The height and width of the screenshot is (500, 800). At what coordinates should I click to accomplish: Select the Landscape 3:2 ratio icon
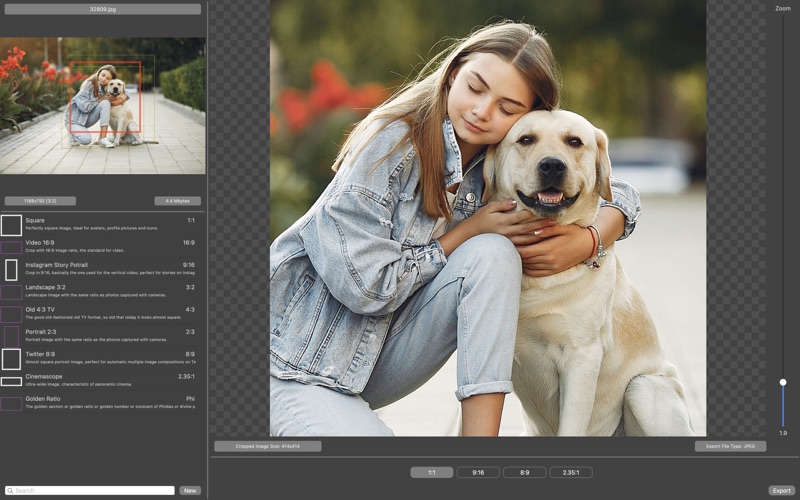11,292
